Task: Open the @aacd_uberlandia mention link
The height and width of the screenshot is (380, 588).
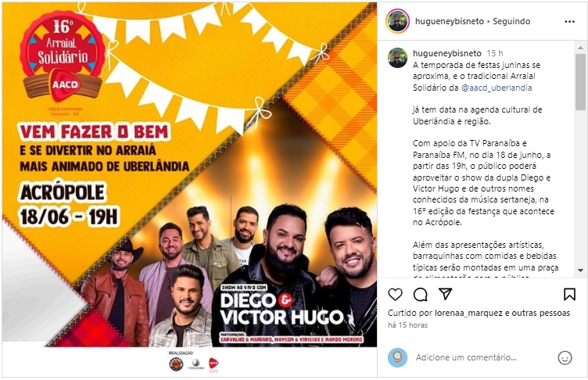Action: 497,88
